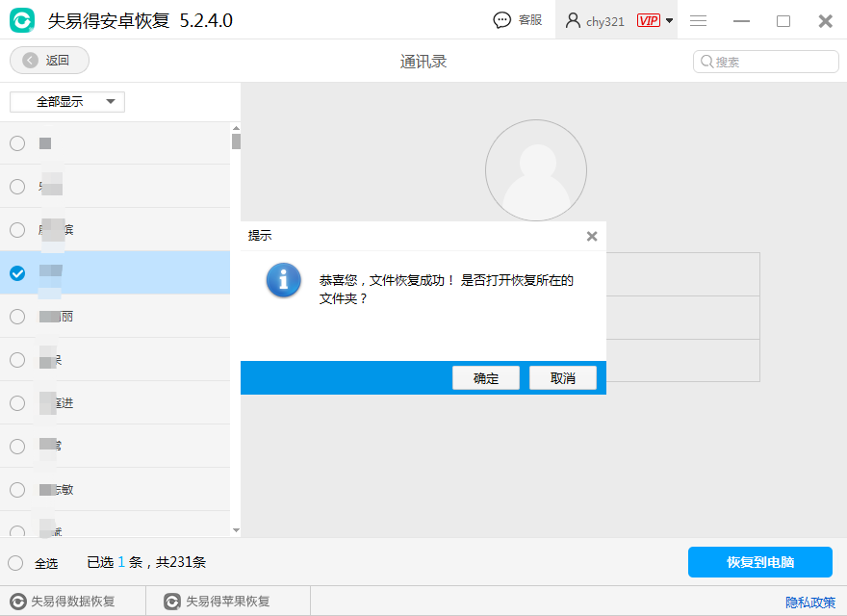Select radio button for contact ending in 丽
This screenshot has height=616, width=847.
point(17,316)
